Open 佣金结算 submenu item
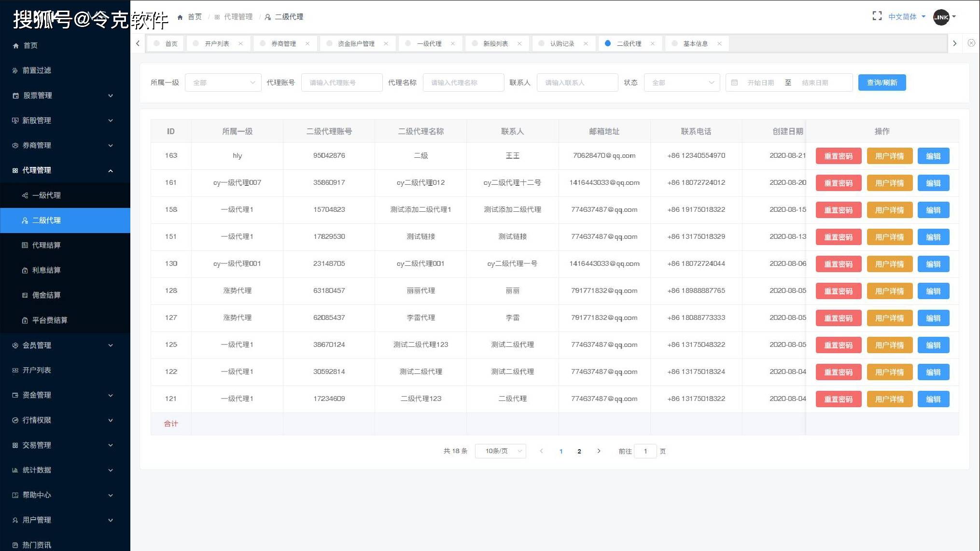Viewport: 980px width, 551px height. [x=65, y=295]
